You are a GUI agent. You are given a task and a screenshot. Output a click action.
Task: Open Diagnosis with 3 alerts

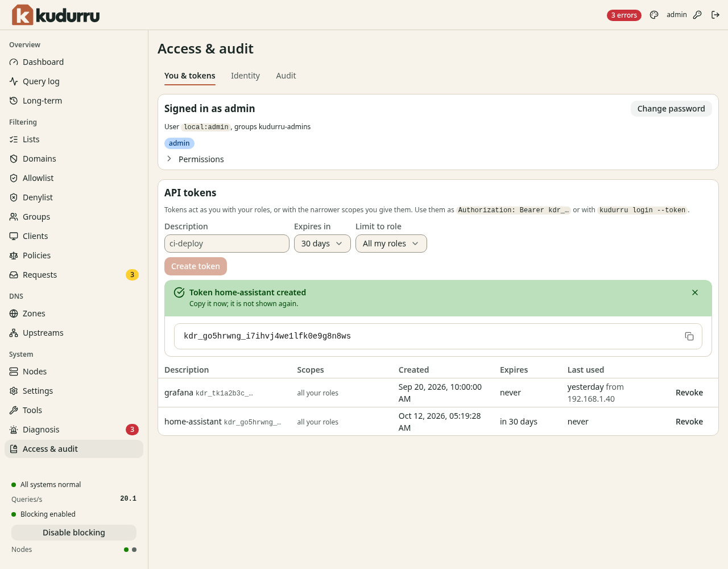74,430
